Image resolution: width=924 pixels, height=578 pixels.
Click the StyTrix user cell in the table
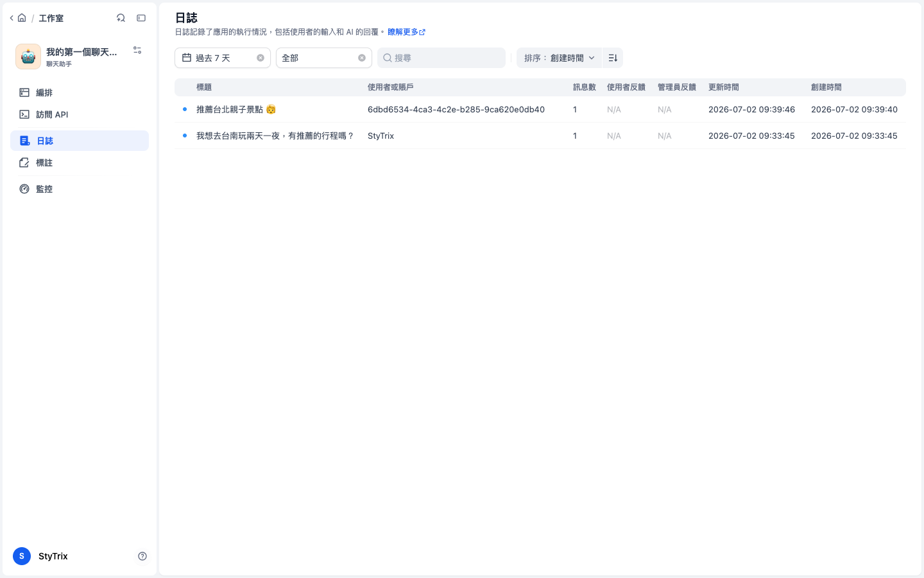pyautogui.click(x=381, y=136)
